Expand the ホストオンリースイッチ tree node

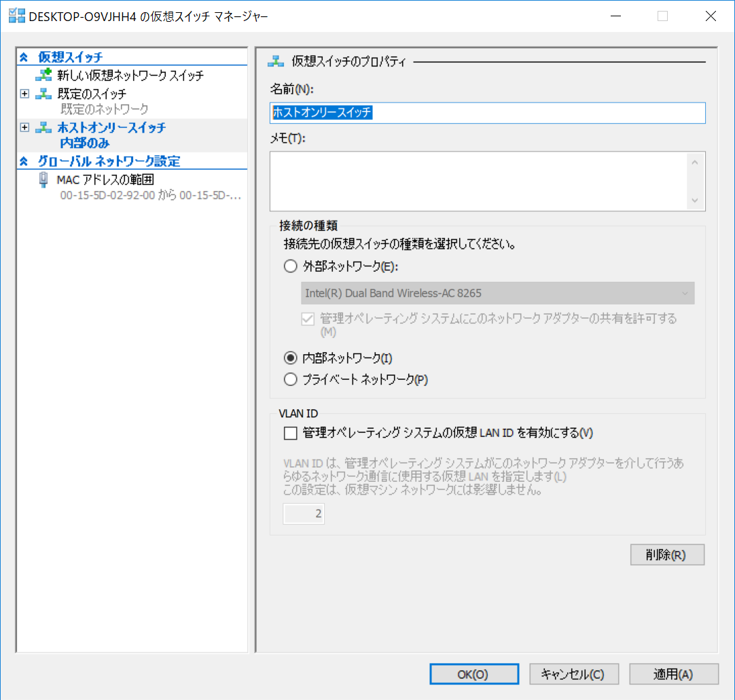tap(25, 128)
